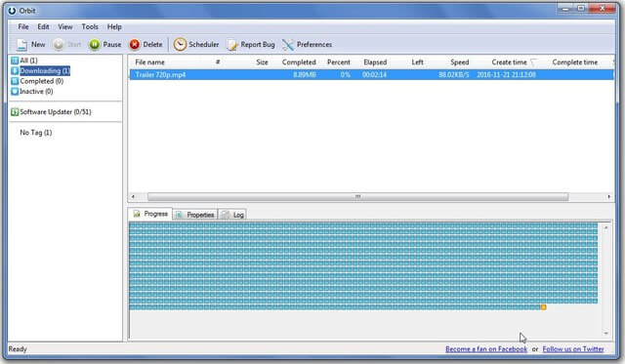Open the Scheduler clock icon
Viewport: 625px width, 364px height.
click(180, 45)
